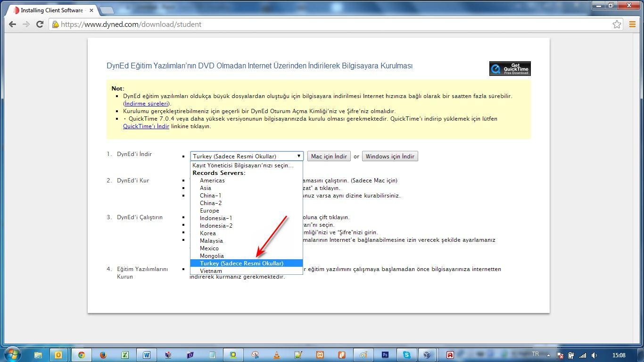Click the power plug tray icon
The height and width of the screenshot is (362, 644).
coord(571,355)
